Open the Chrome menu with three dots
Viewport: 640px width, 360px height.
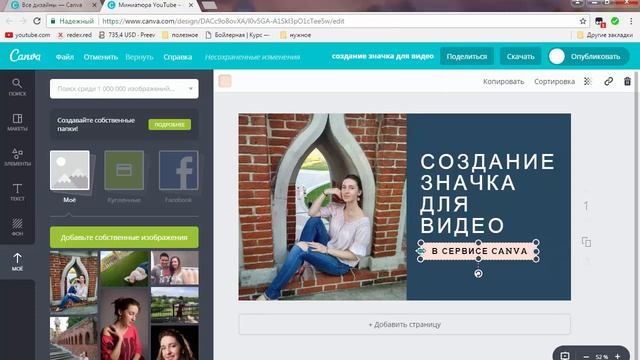click(x=631, y=21)
